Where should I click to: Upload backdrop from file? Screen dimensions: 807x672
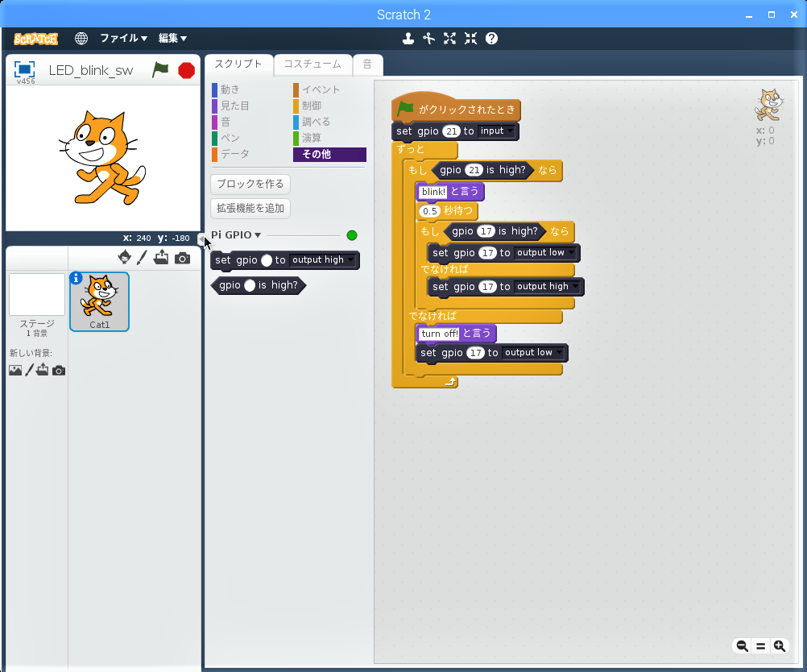(x=42, y=370)
